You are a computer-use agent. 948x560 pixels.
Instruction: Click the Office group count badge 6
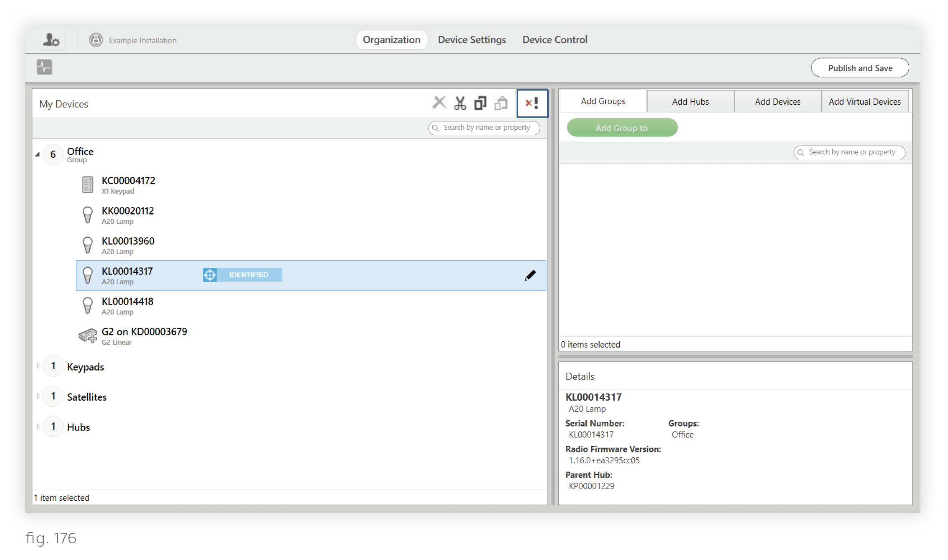(x=53, y=154)
